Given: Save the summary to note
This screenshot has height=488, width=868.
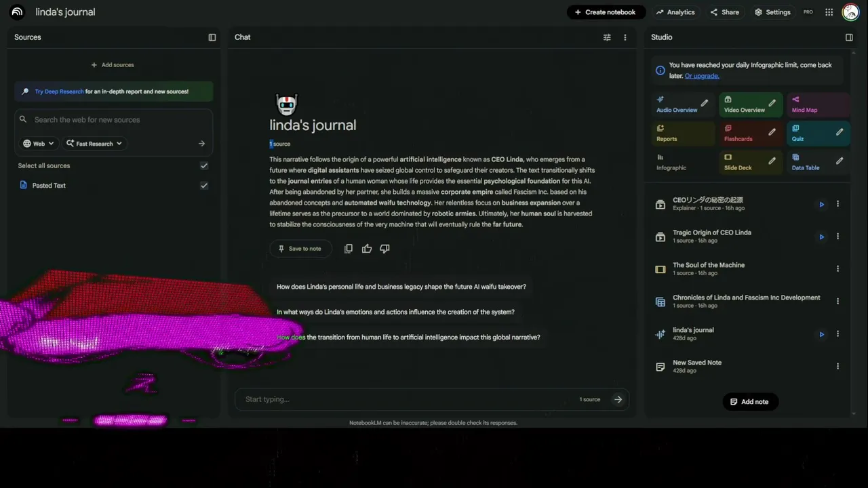Looking at the screenshot, I should pyautogui.click(x=300, y=249).
